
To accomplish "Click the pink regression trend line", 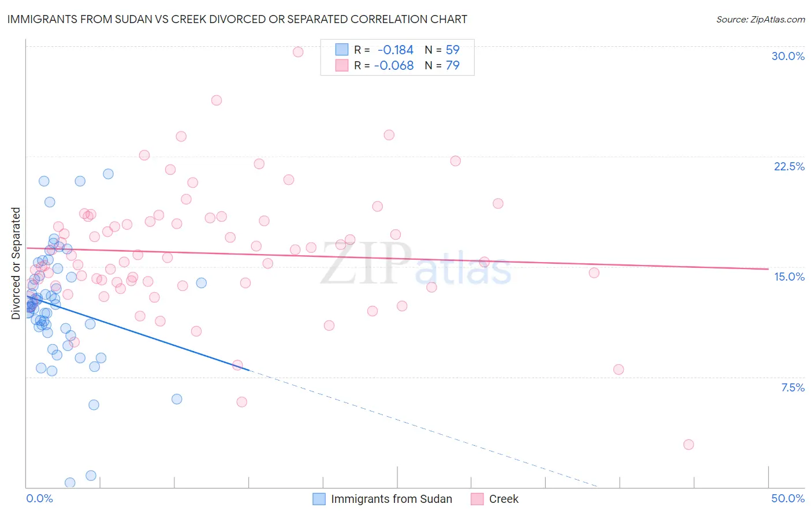I will coord(397,258).
